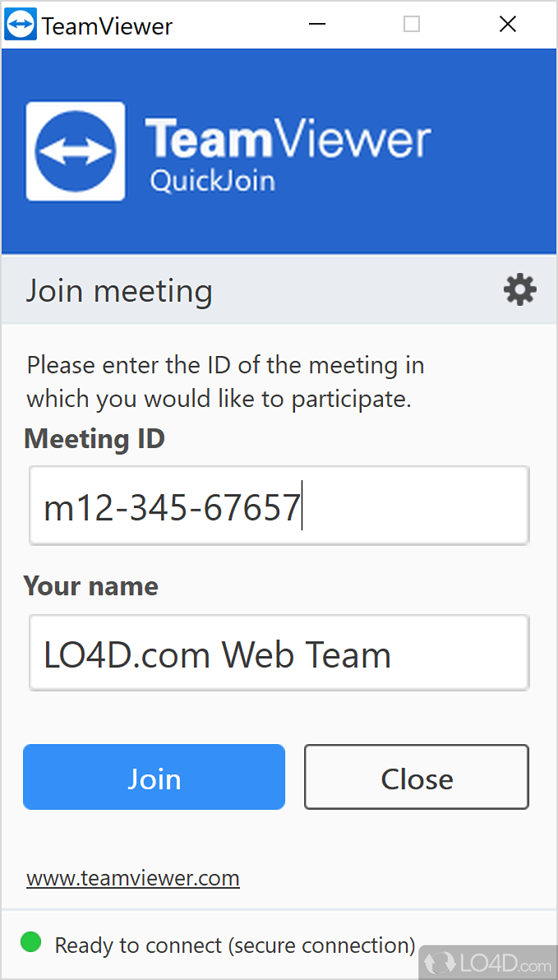Click the "Meeting ID" label

(x=94, y=439)
